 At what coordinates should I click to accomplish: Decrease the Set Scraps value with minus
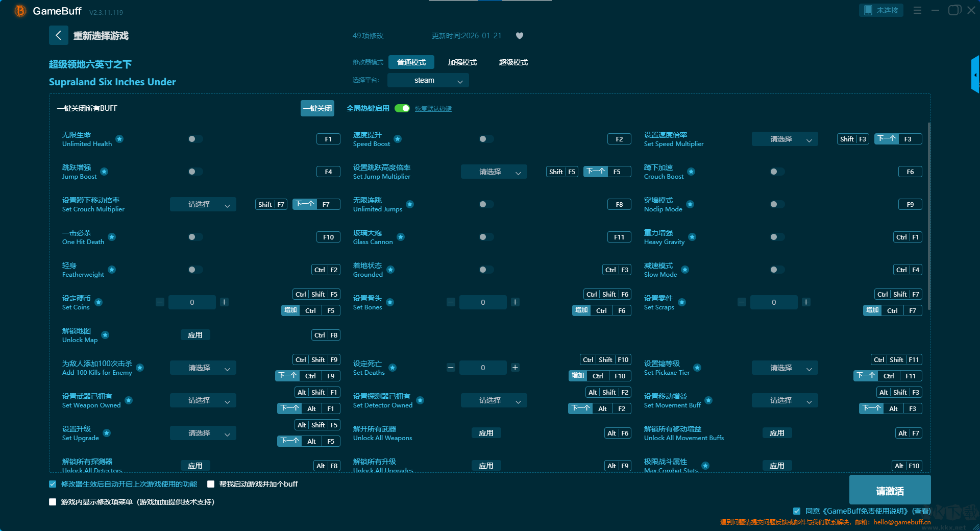coord(742,302)
